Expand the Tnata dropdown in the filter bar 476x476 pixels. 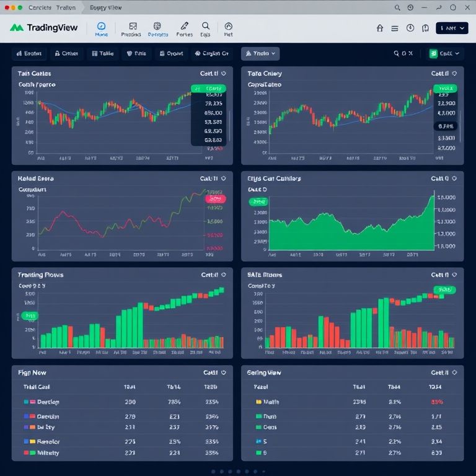coord(260,54)
